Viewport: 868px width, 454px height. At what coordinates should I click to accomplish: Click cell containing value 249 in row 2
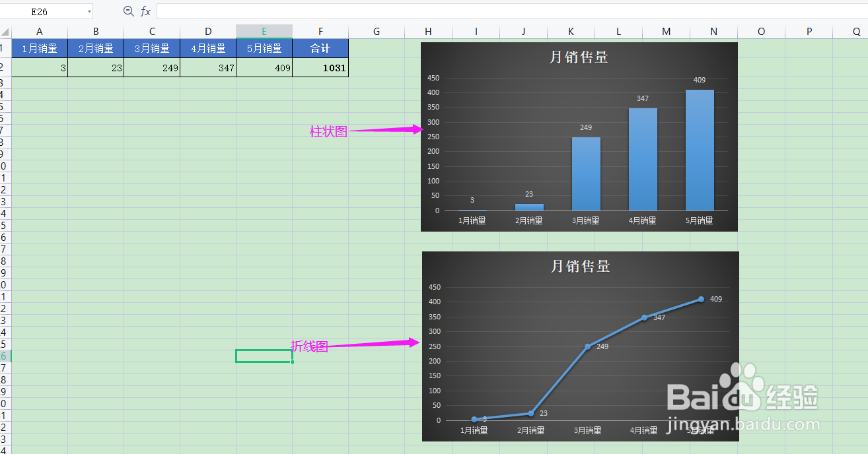point(152,67)
